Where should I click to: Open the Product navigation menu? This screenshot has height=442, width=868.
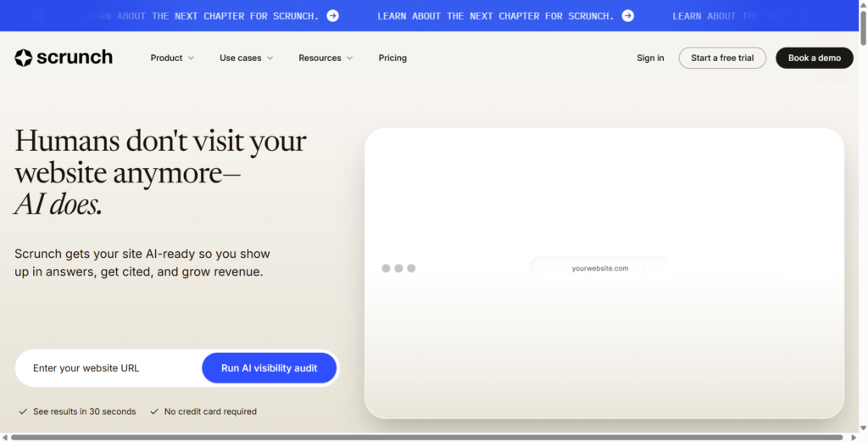point(172,58)
